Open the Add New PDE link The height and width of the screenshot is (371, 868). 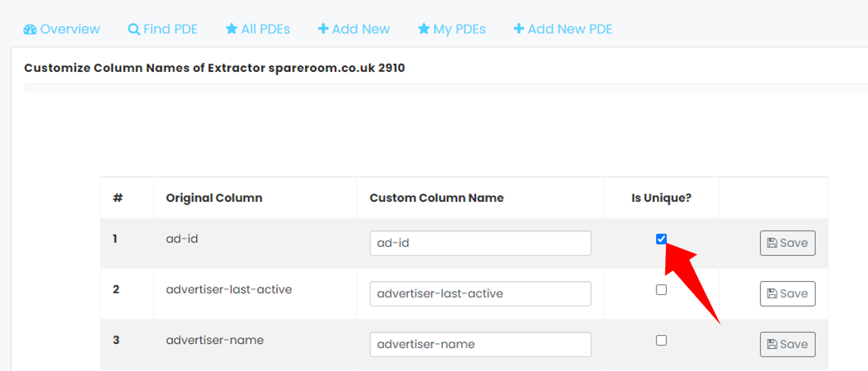pyautogui.click(x=563, y=29)
